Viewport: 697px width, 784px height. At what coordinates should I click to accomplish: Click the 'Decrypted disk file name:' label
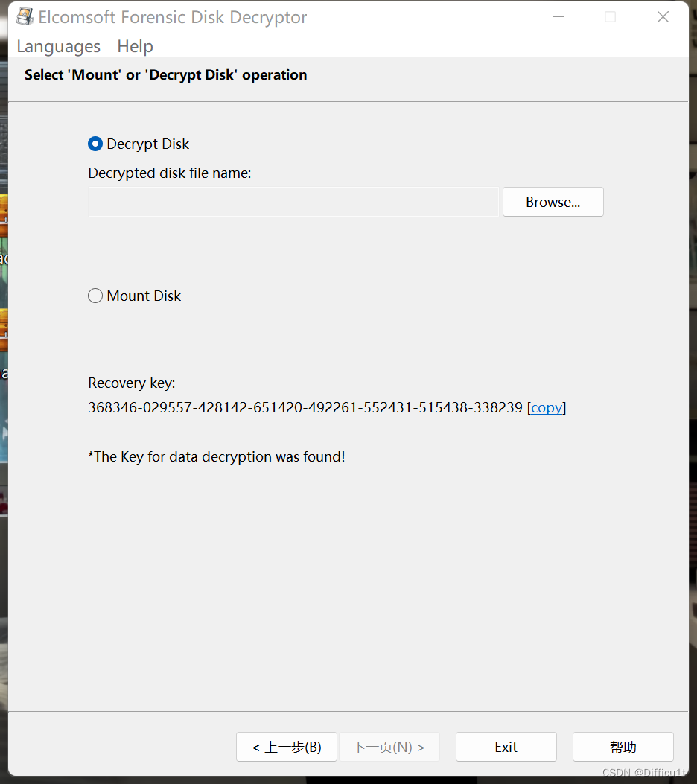click(170, 173)
